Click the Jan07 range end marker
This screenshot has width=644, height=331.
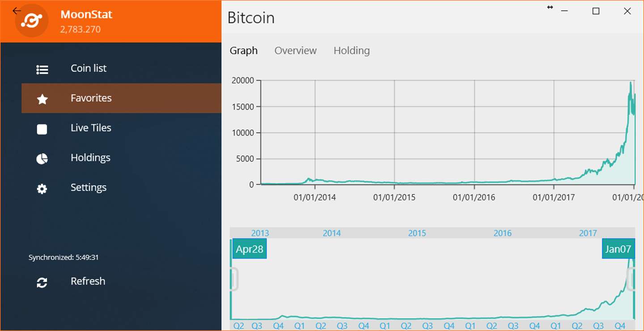click(618, 249)
